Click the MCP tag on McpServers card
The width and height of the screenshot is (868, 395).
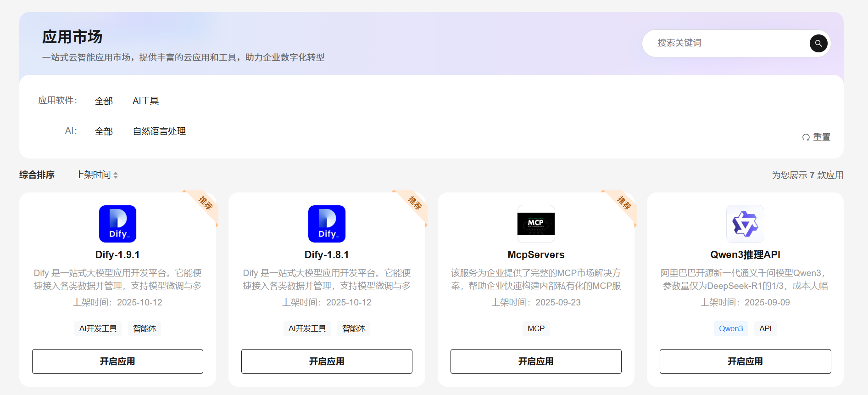pos(536,329)
